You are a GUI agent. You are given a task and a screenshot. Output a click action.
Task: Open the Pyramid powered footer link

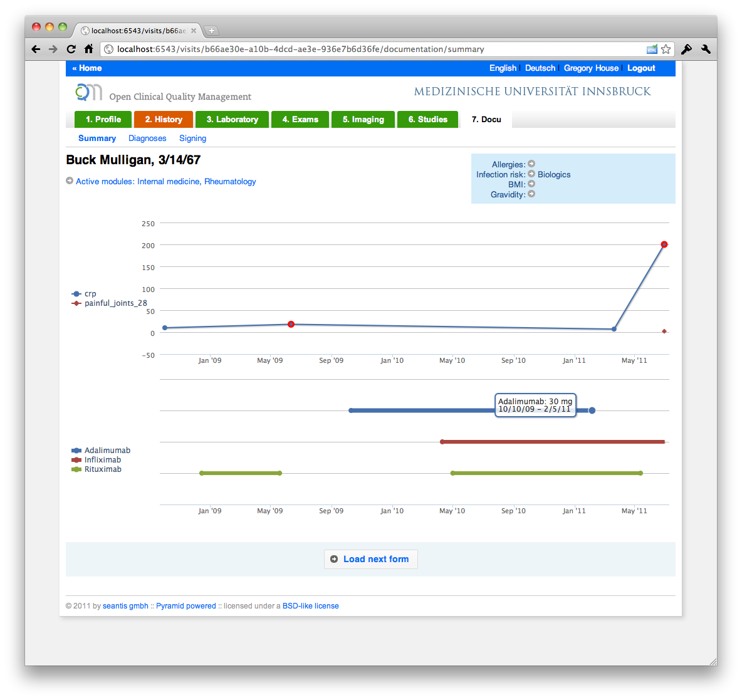(x=186, y=606)
